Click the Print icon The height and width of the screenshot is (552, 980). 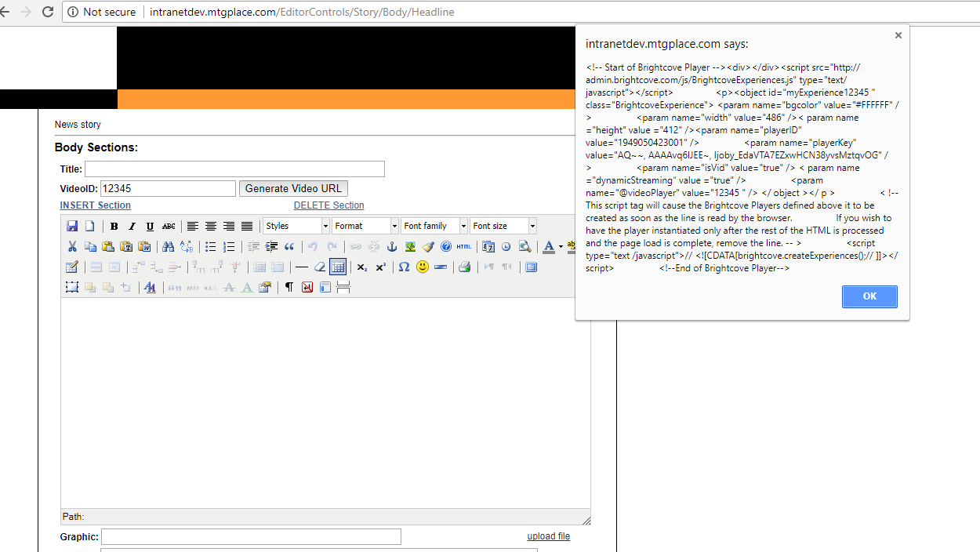tap(465, 267)
